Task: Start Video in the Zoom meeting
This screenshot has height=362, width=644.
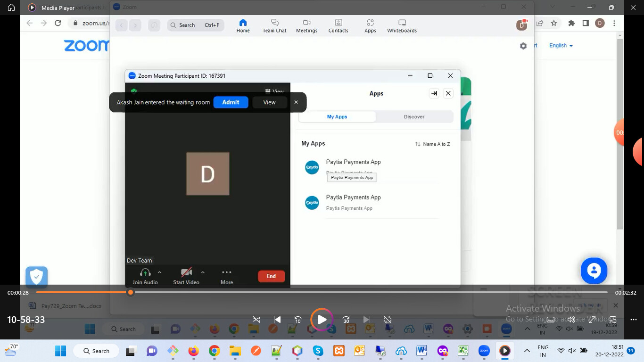Action: pyautogui.click(x=186, y=277)
